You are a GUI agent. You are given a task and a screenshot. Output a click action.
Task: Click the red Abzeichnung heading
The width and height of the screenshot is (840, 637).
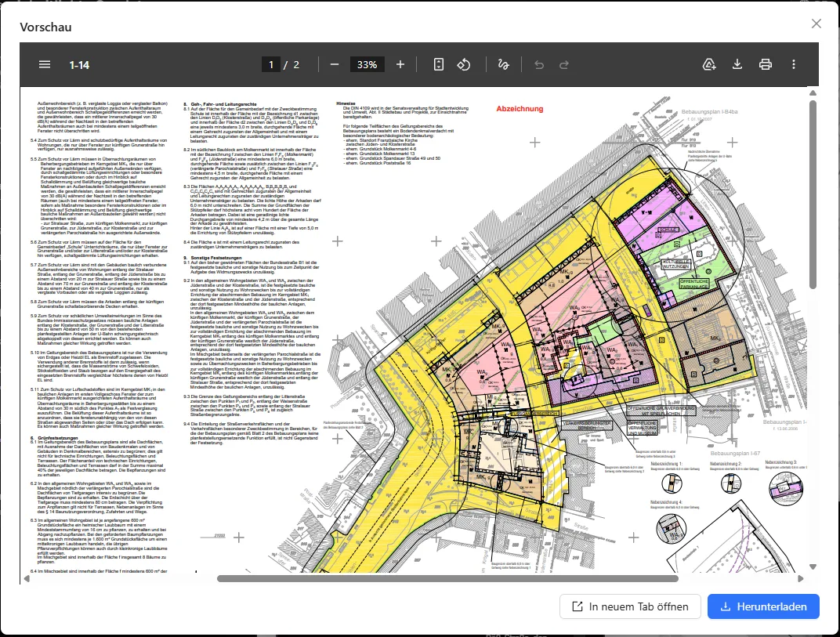click(519, 109)
